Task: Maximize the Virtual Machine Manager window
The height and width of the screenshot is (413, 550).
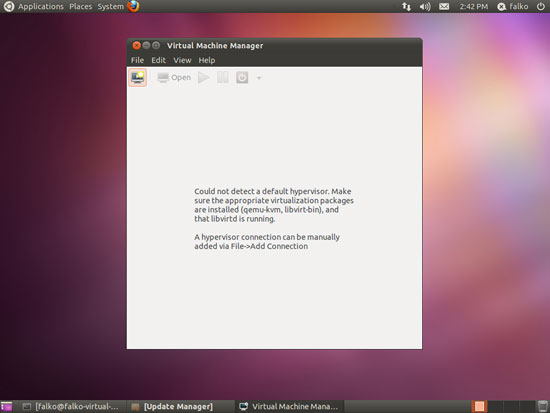Action: (156, 45)
